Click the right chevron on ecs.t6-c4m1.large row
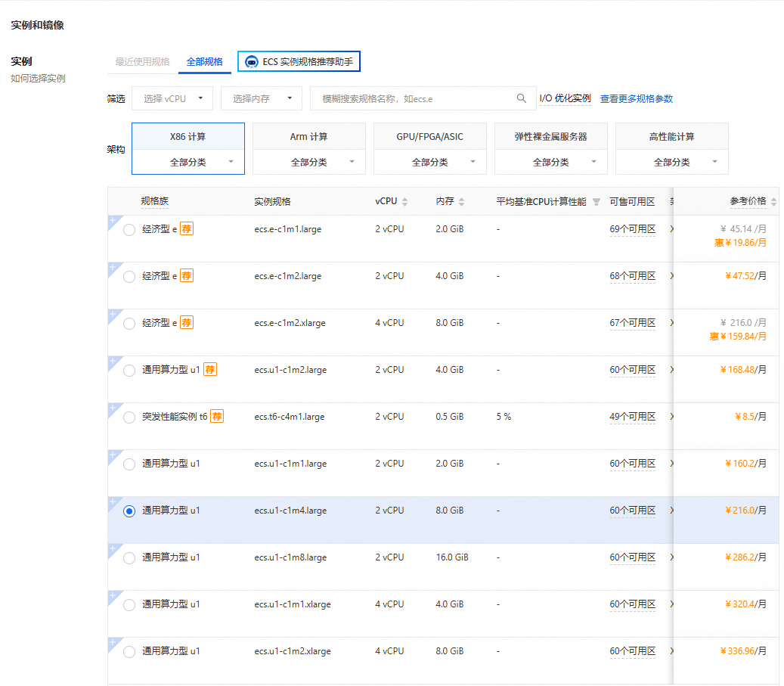 pyautogui.click(x=671, y=416)
